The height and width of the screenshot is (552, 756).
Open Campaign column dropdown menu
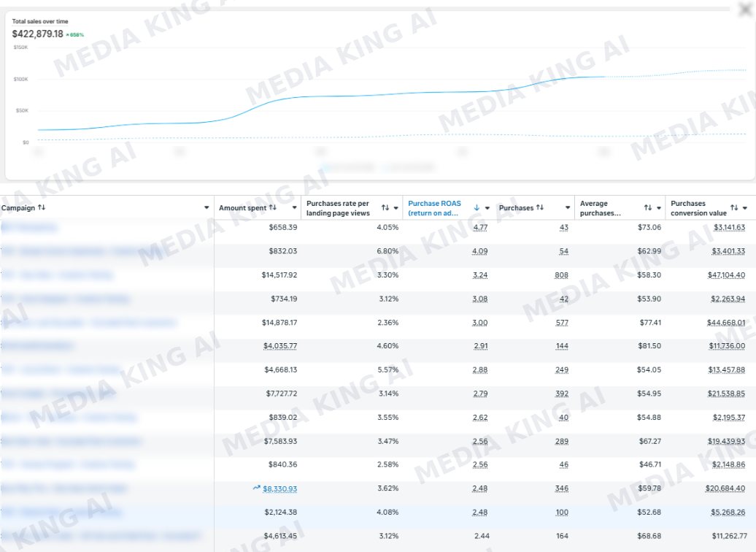pos(207,208)
